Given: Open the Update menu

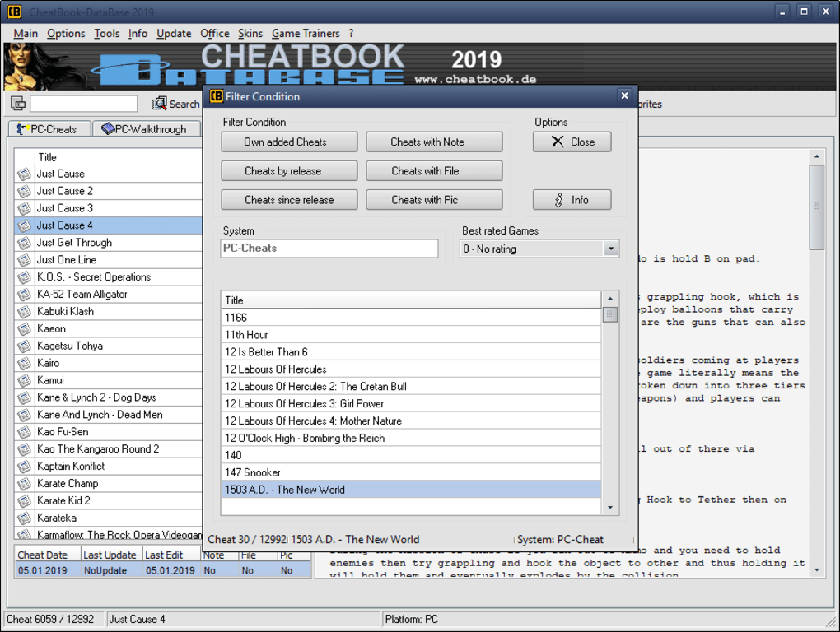Looking at the screenshot, I should (x=174, y=33).
